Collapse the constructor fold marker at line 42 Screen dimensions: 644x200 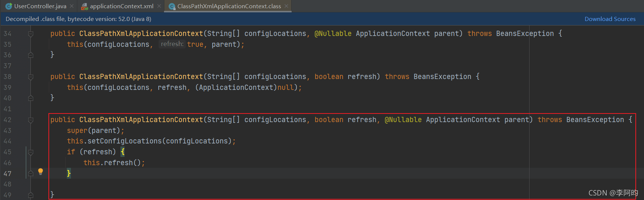click(31, 120)
